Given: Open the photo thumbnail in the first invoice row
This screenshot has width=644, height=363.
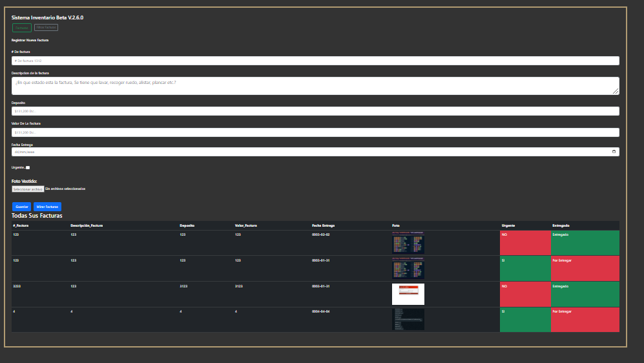Looking at the screenshot, I should click(408, 243).
